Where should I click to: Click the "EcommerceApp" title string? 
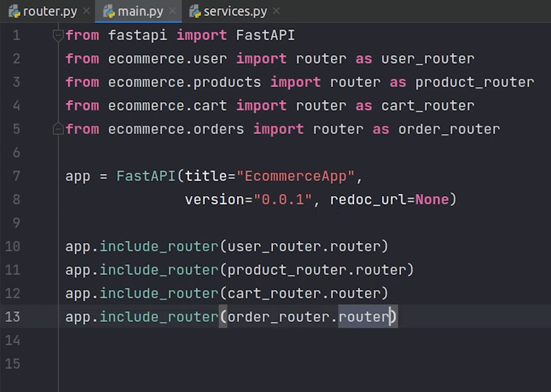tap(296, 176)
